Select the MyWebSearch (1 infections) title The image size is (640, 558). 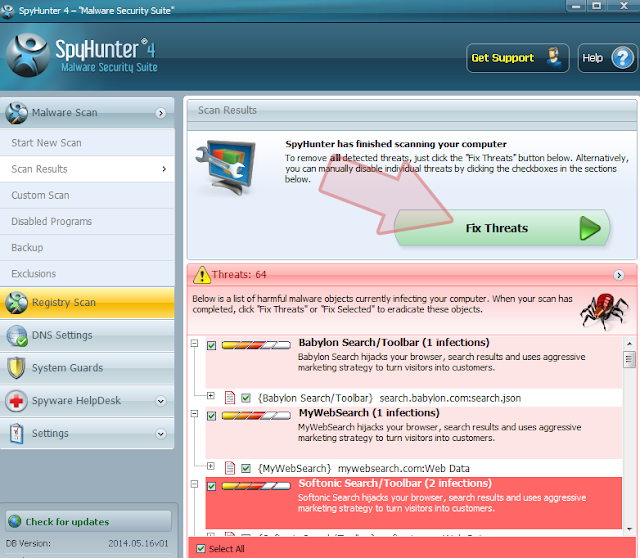[x=369, y=413]
